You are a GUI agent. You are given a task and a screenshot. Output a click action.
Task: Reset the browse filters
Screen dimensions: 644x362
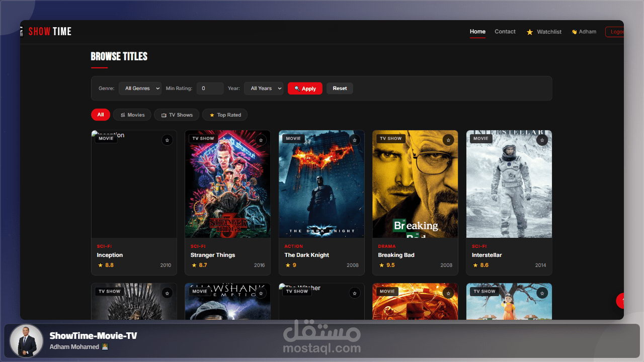[340, 88]
